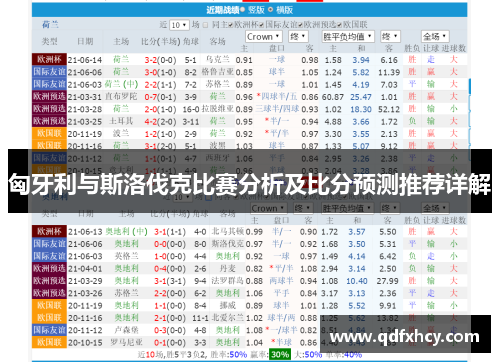The height and width of the screenshot is (362, 500).
Task: Click the 60.87 home odds value
Action: 333,97
